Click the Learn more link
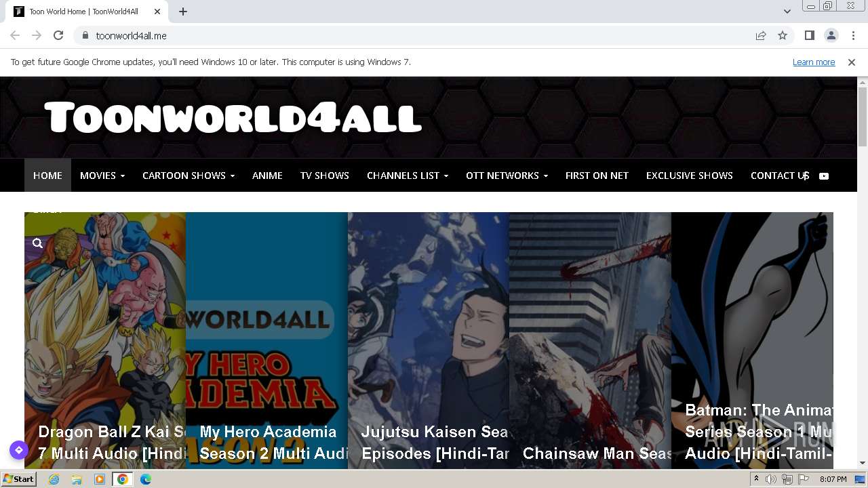This screenshot has width=868, height=488. tap(814, 62)
